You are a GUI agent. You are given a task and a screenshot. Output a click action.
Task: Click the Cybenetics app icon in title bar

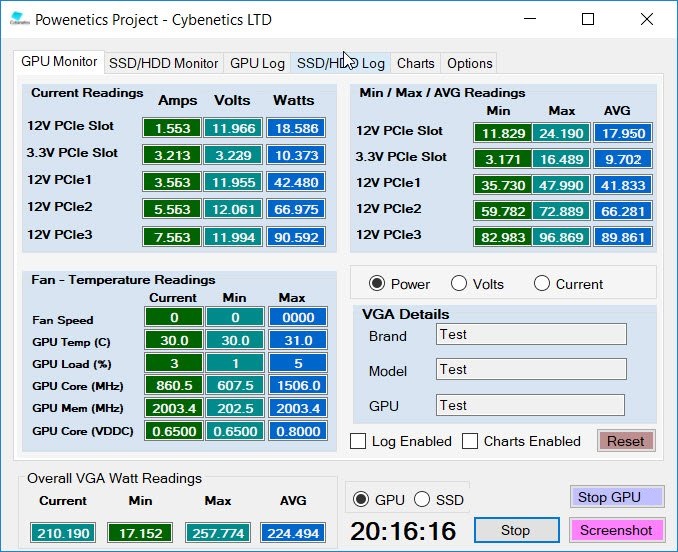tap(19, 19)
